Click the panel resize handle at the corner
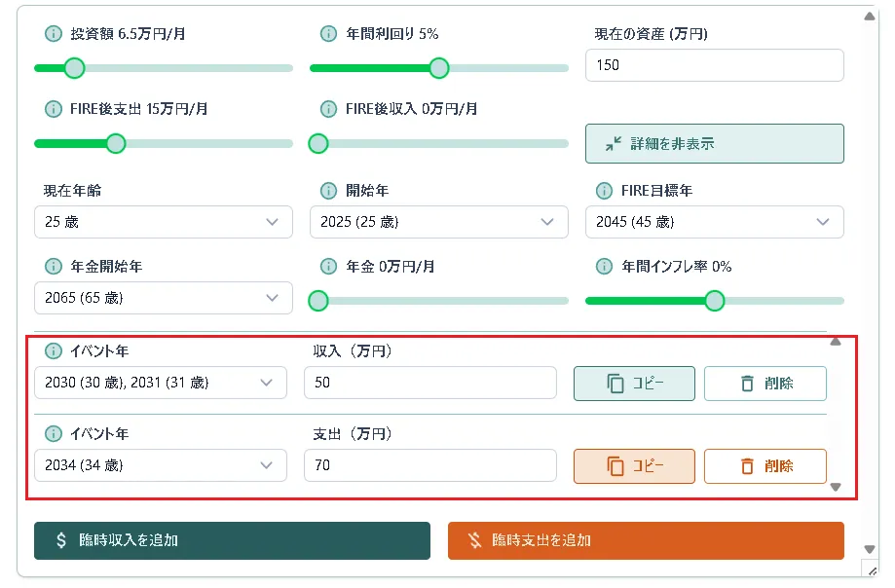 pyautogui.click(x=873, y=570)
